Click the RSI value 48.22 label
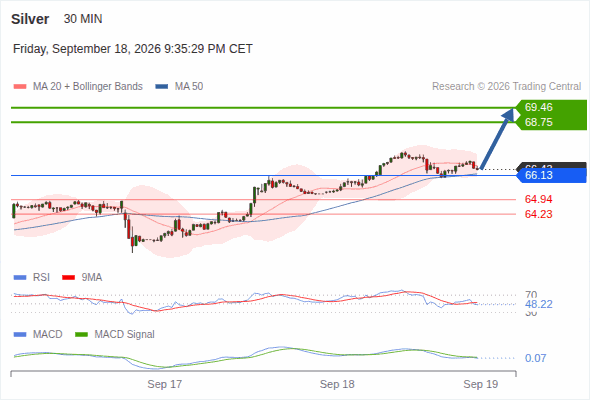 point(539,304)
